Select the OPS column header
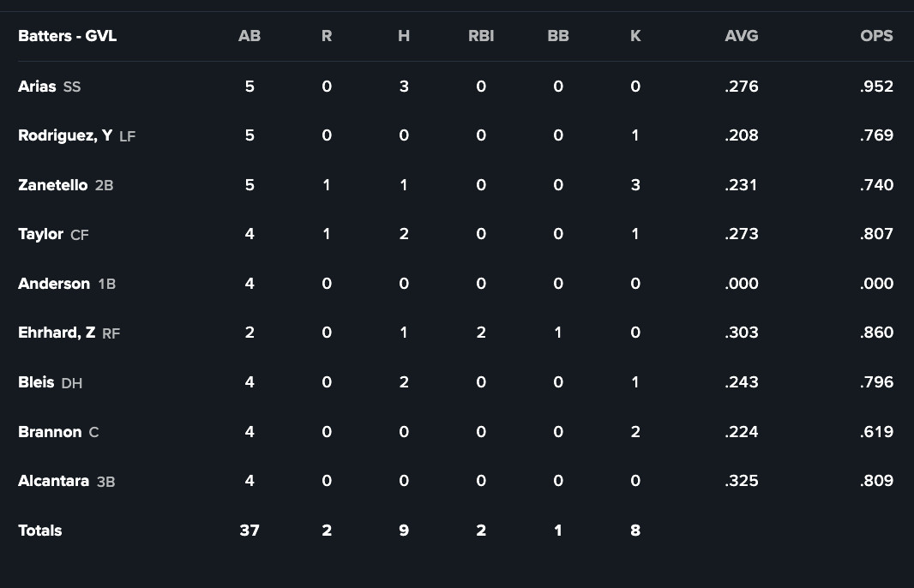914x588 pixels. [x=876, y=36]
